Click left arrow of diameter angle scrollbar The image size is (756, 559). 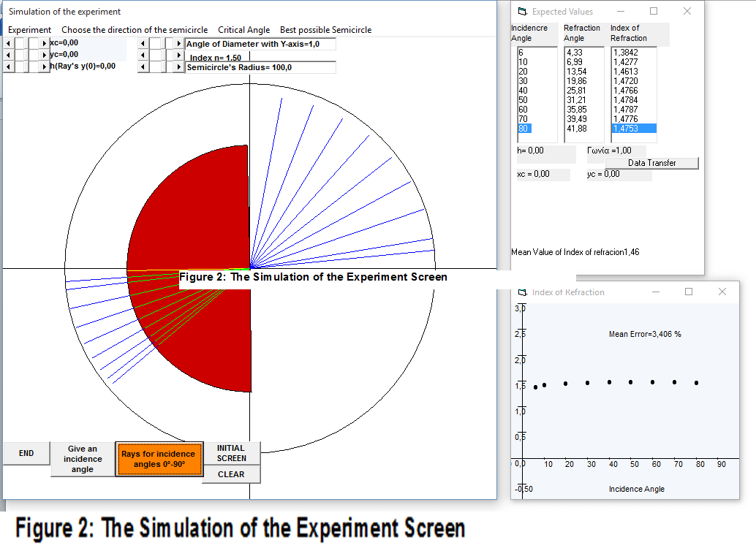[x=143, y=43]
